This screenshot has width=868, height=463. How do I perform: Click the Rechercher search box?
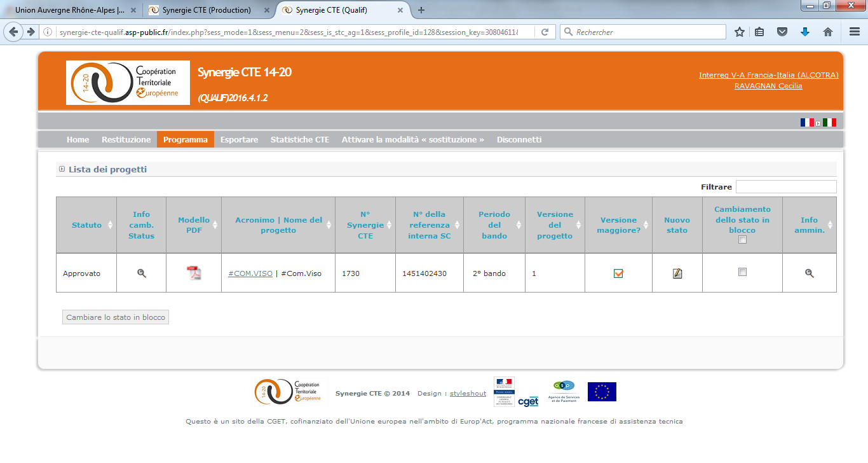click(643, 32)
